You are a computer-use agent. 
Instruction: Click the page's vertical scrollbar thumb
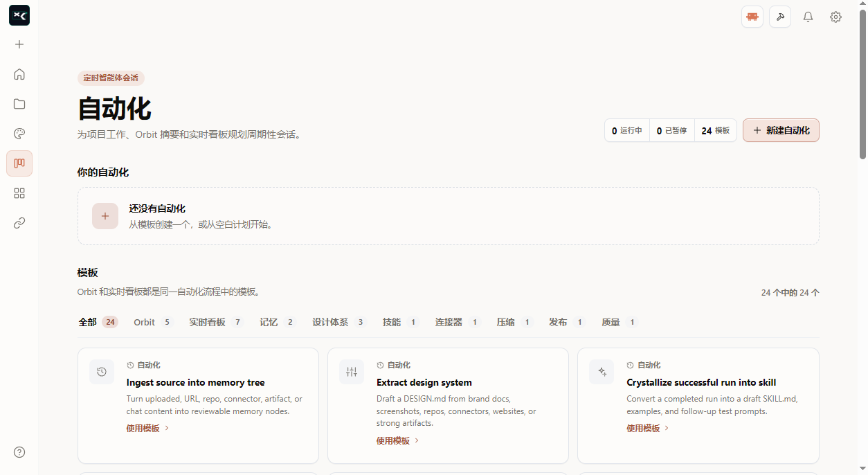tap(862, 84)
